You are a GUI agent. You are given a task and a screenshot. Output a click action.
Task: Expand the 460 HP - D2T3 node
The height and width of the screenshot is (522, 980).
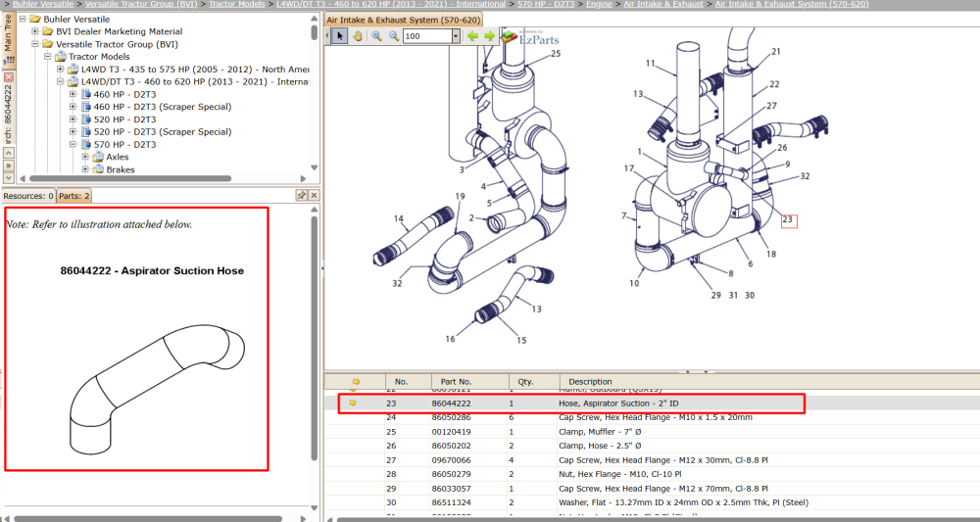click(x=73, y=94)
